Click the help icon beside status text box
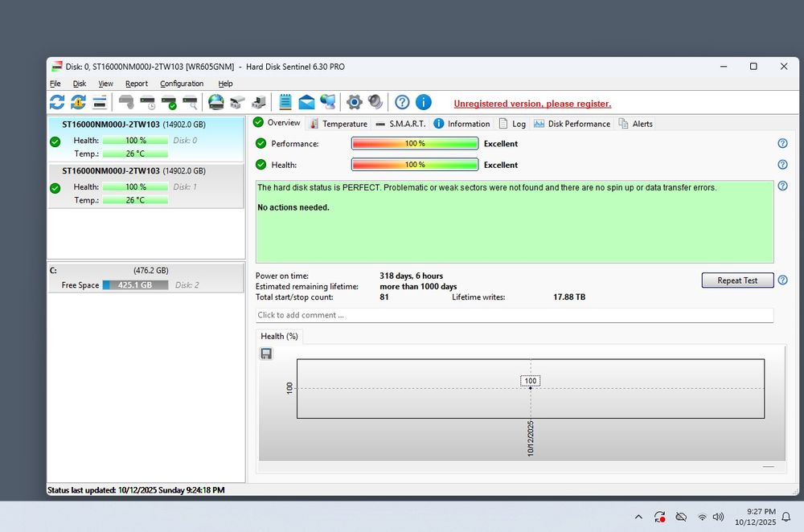This screenshot has height=532, width=804. pyautogui.click(x=782, y=186)
